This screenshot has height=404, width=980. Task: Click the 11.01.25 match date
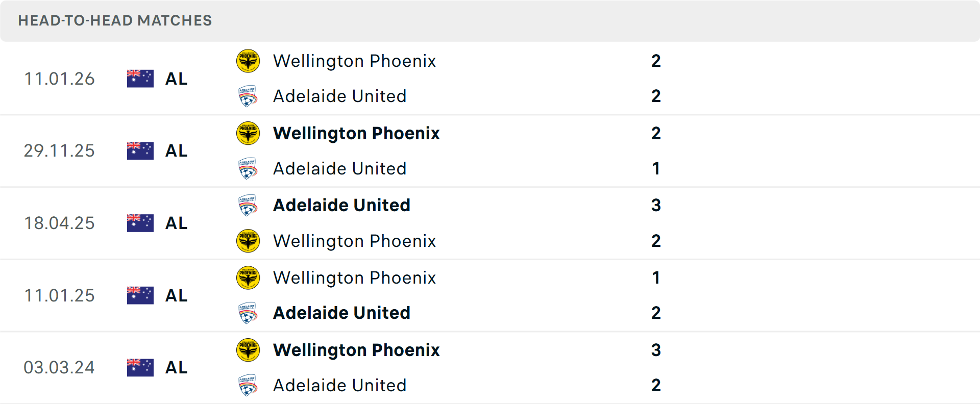[x=59, y=295]
